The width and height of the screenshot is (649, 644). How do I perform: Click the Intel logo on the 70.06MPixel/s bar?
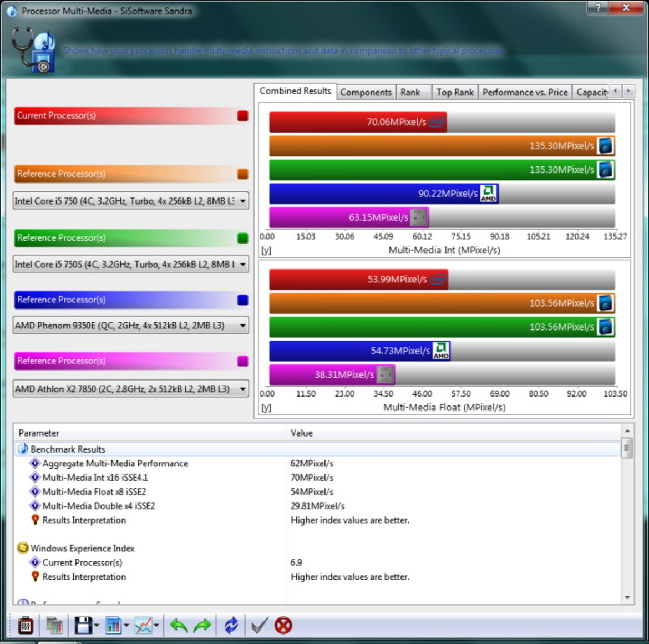(x=436, y=121)
